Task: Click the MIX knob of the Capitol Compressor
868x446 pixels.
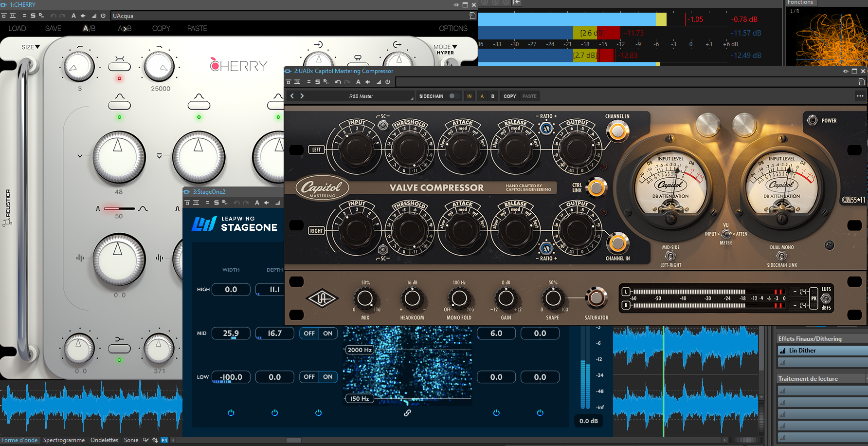Action: pyautogui.click(x=365, y=298)
